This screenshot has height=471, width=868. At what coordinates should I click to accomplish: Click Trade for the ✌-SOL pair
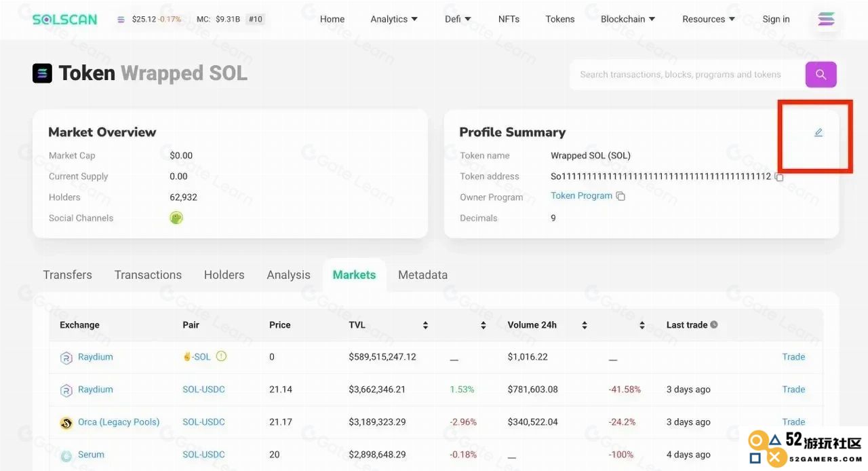point(793,357)
